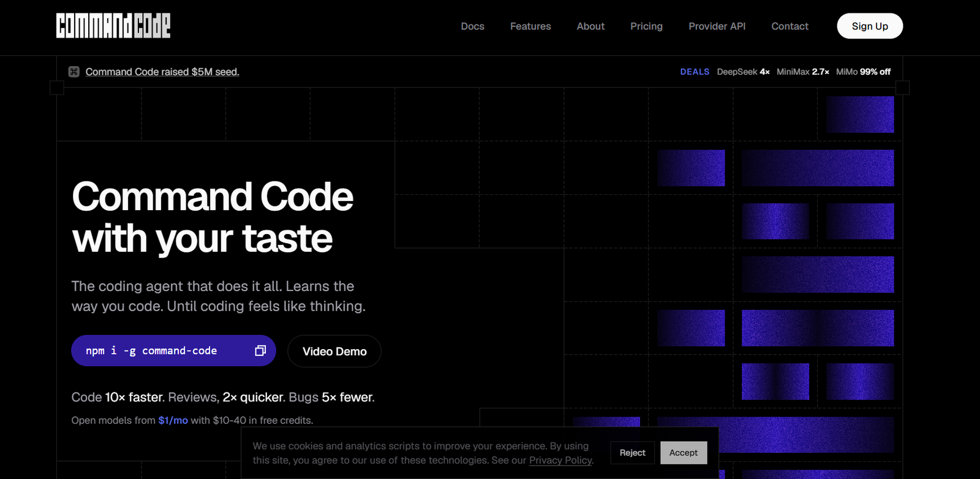Click the 'Code 10× faster' text
This screenshot has width=980, height=479.
point(118,397)
